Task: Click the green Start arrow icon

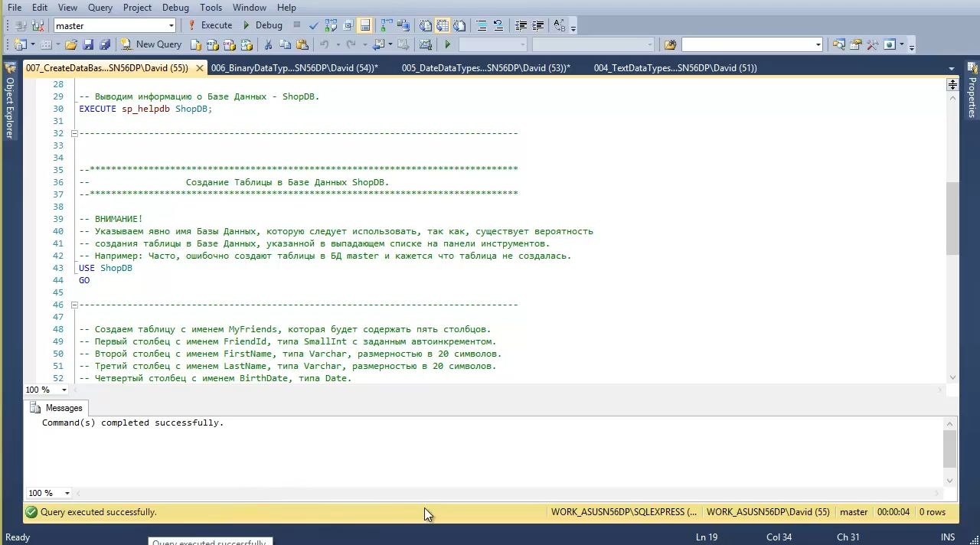Action: click(x=448, y=44)
